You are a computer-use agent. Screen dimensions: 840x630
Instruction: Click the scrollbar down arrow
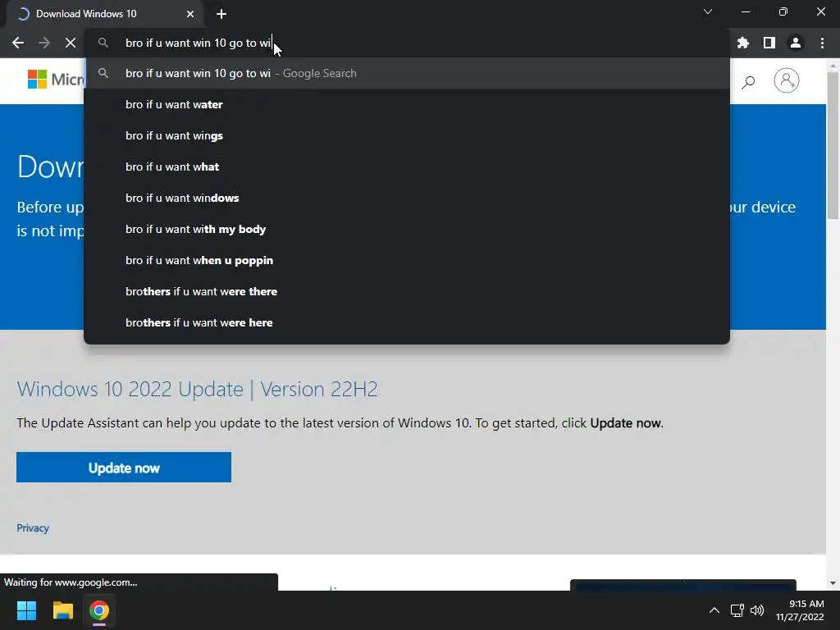pyautogui.click(x=833, y=583)
